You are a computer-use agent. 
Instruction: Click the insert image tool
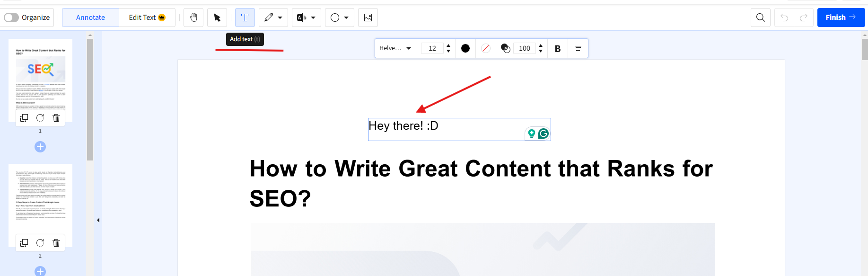(368, 18)
